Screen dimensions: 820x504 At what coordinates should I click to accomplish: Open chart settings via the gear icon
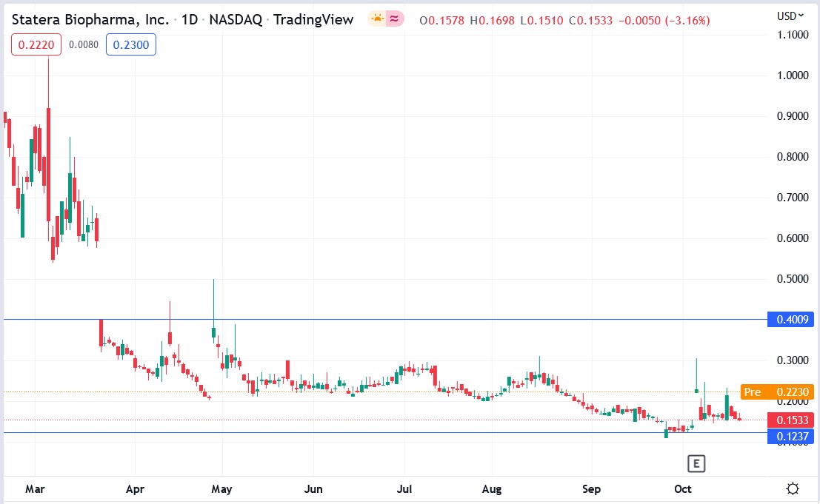[x=793, y=488]
